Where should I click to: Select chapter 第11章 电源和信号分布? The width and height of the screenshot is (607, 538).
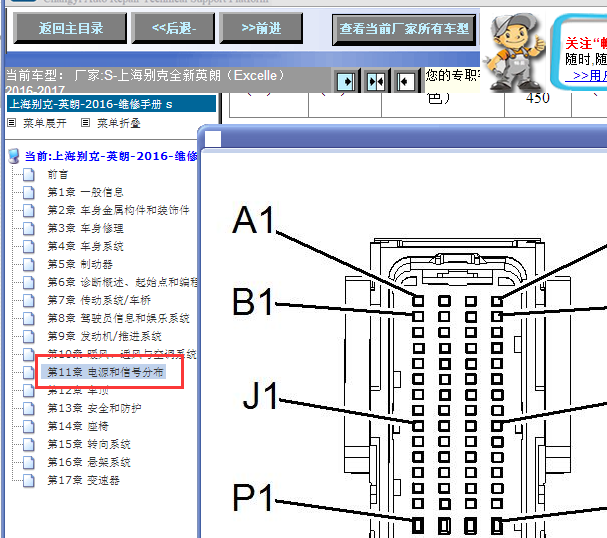105,372
